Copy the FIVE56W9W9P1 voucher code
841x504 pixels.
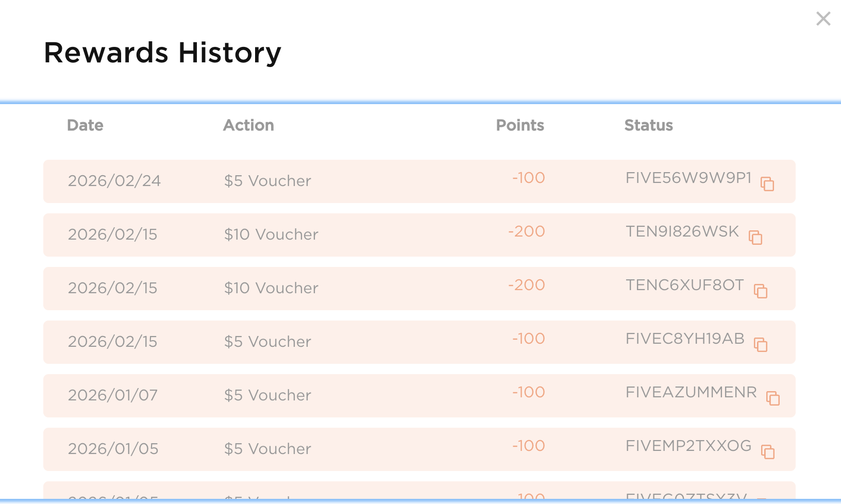(x=767, y=184)
